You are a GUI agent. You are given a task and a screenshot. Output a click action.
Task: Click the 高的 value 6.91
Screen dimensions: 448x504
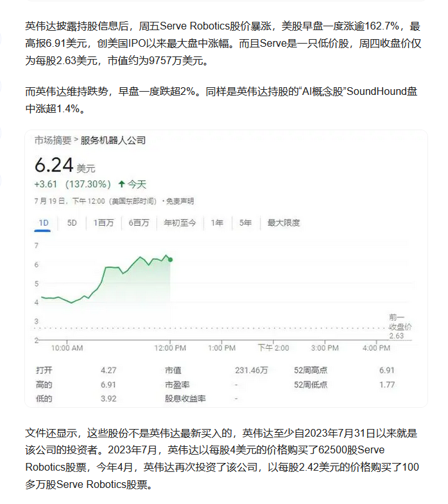tap(108, 385)
